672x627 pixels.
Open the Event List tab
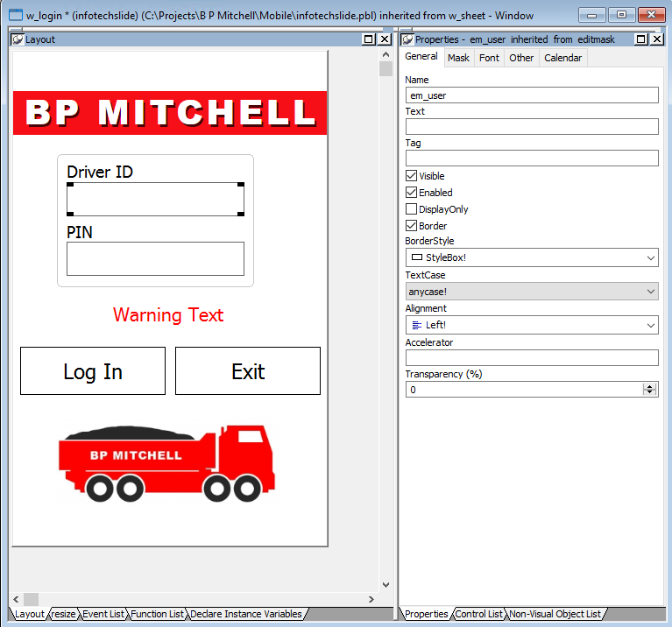click(103, 614)
